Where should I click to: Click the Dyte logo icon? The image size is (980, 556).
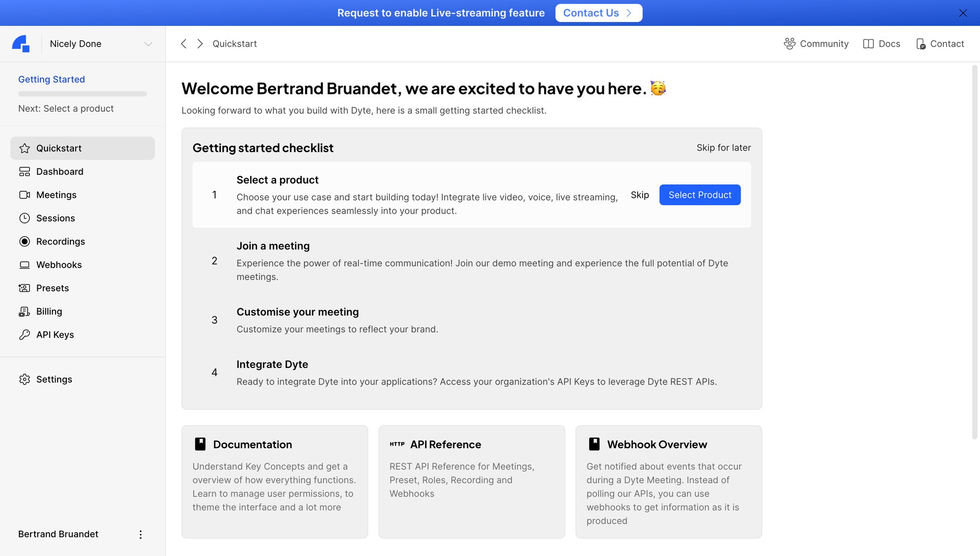pyautogui.click(x=21, y=44)
